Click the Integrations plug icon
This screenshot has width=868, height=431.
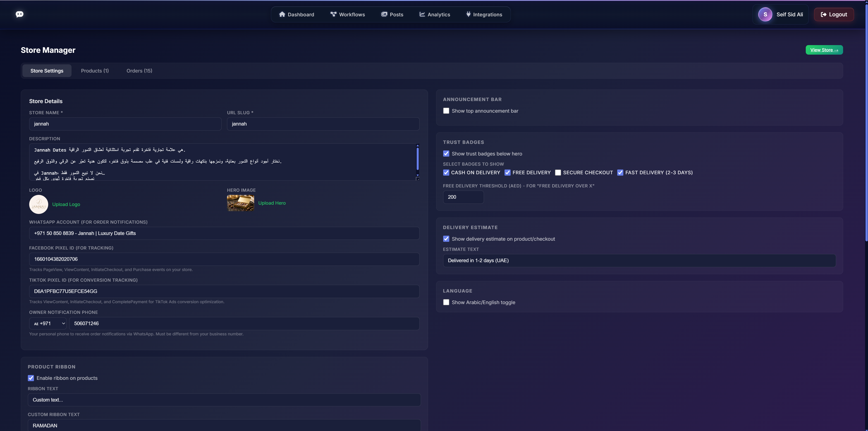[468, 14]
